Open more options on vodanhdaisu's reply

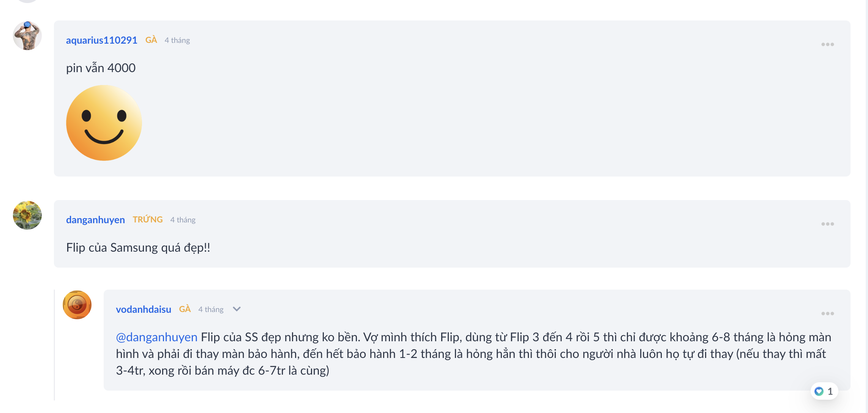(827, 314)
